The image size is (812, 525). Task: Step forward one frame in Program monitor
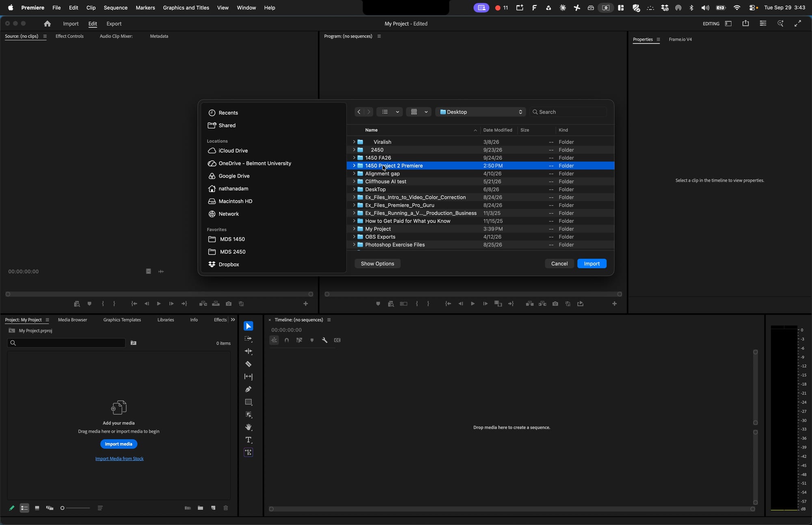485,304
